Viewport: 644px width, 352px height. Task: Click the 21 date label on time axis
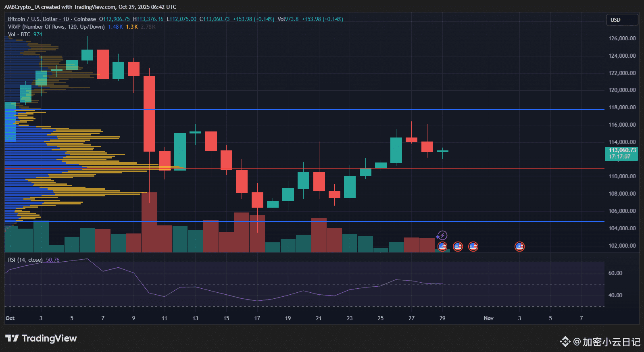click(x=319, y=318)
